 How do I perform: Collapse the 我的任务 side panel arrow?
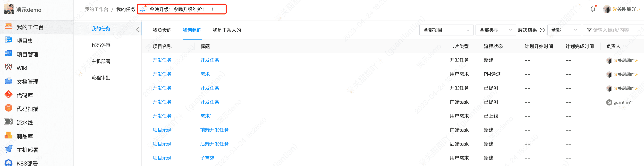pyautogui.click(x=137, y=30)
